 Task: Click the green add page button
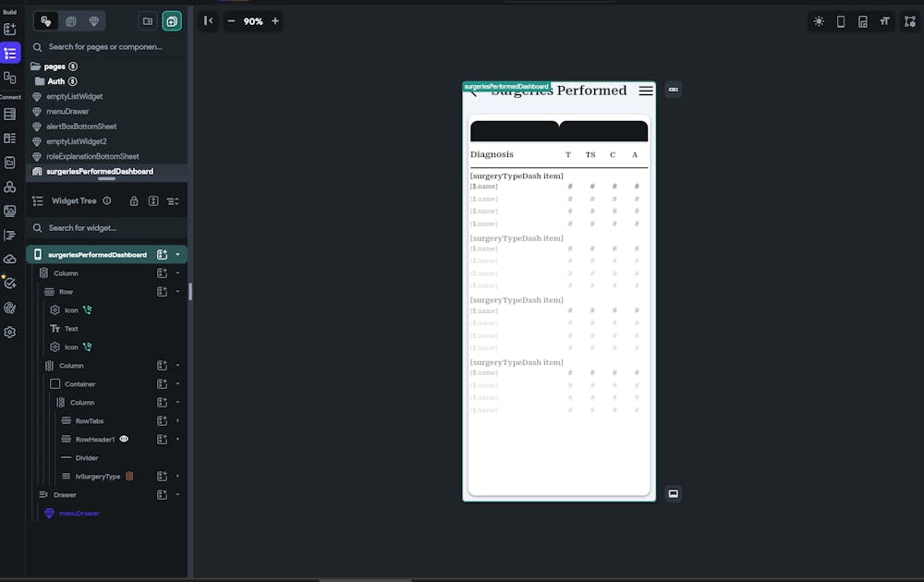172,21
